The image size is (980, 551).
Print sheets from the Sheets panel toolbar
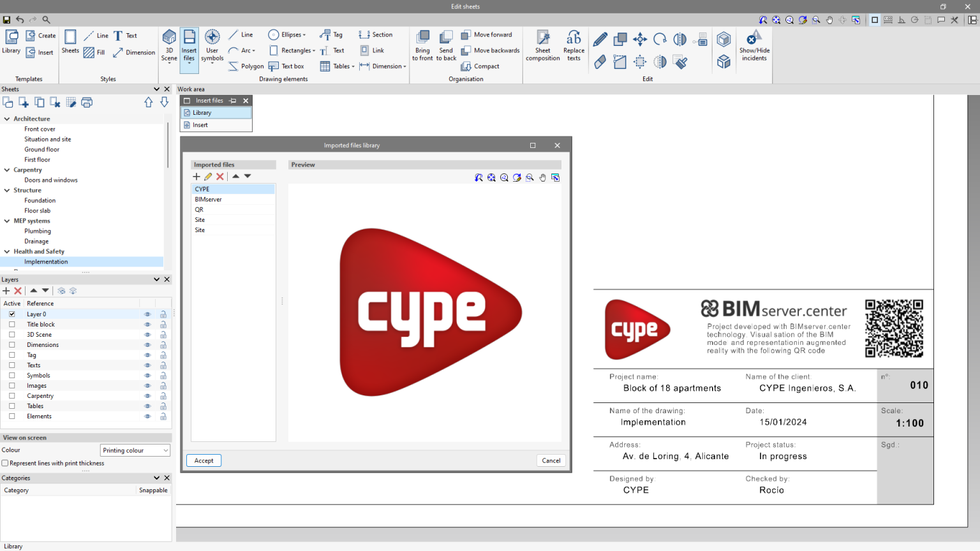pyautogui.click(x=87, y=102)
